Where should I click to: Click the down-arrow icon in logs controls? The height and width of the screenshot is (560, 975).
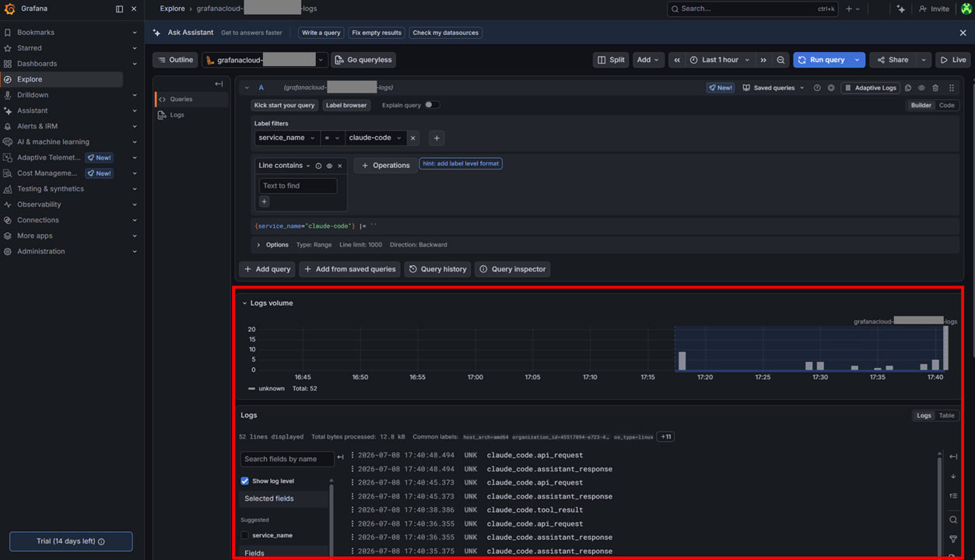pyautogui.click(x=953, y=476)
